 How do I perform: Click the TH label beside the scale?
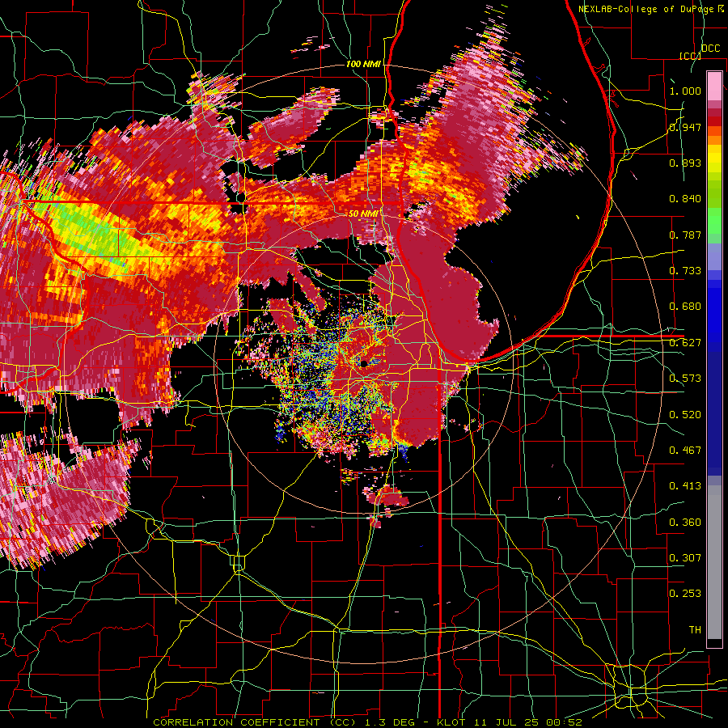click(695, 630)
